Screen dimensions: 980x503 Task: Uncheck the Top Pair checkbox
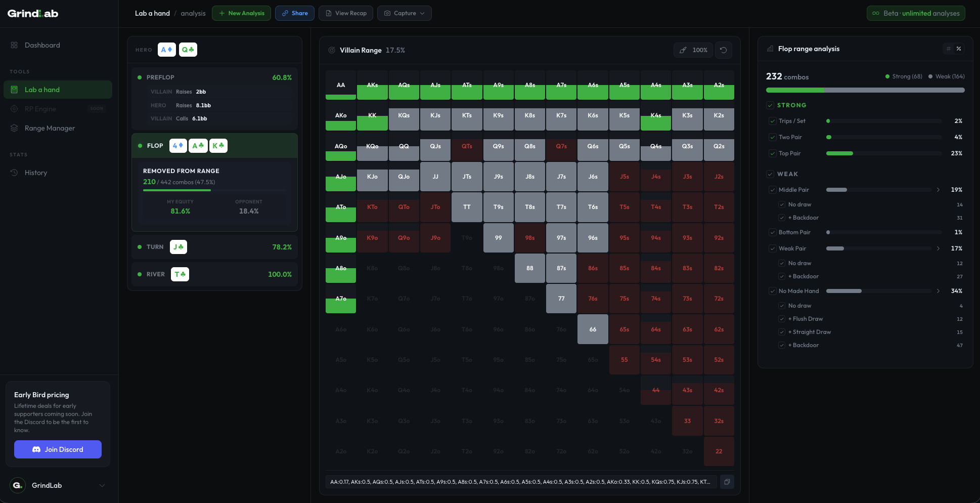click(x=772, y=153)
